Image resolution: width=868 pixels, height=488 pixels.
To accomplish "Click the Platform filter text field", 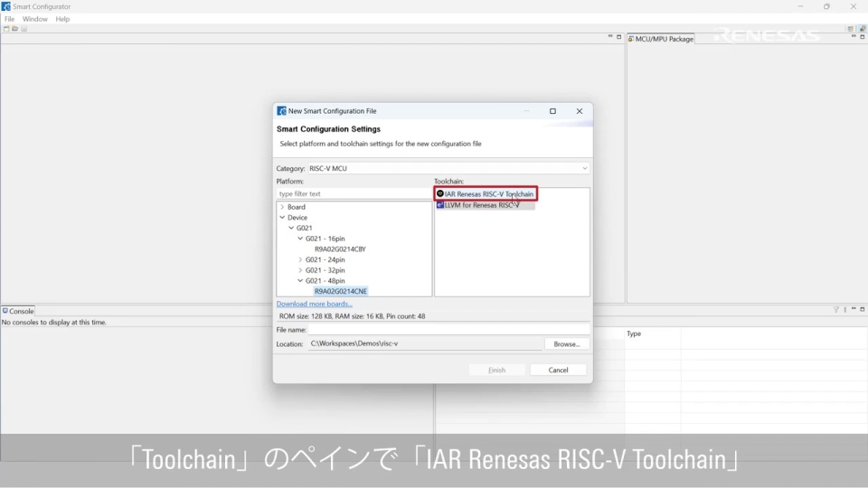I will (354, 193).
